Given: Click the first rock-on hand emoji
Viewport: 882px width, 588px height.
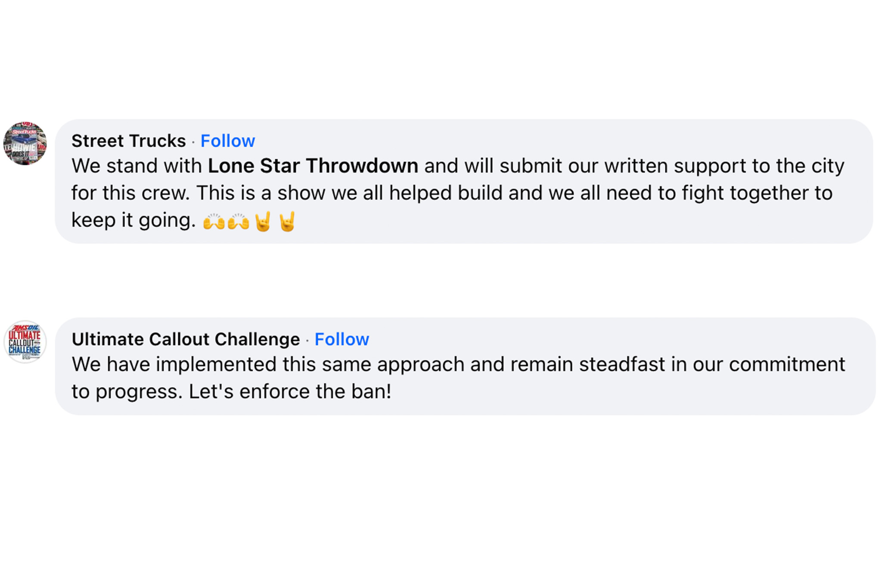Looking at the screenshot, I should click(x=263, y=222).
